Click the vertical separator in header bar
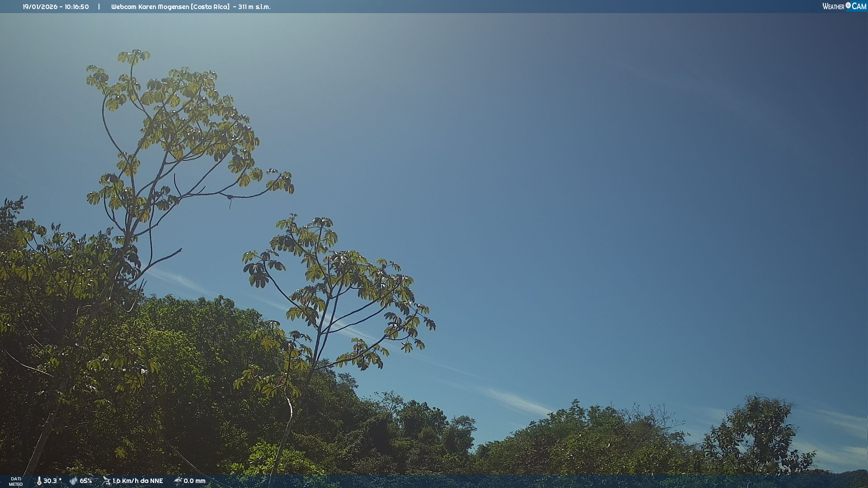Viewport: 868px width, 488px height. 99,7
